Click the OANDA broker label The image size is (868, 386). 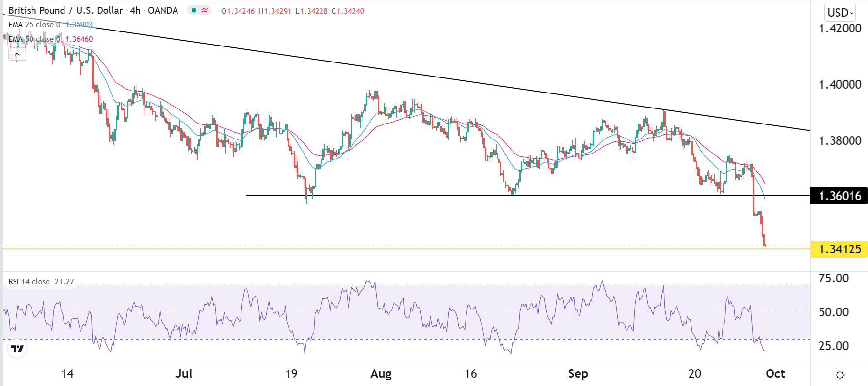point(163,10)
